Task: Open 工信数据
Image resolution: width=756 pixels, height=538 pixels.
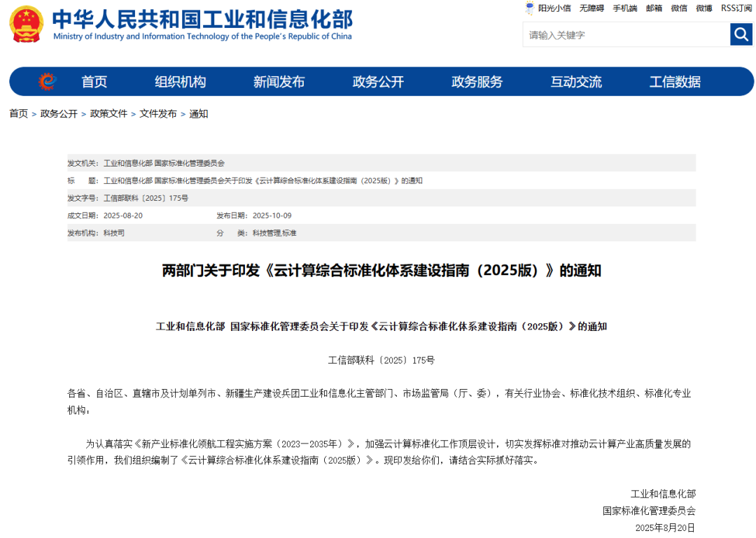Action: tap(673, 81)
